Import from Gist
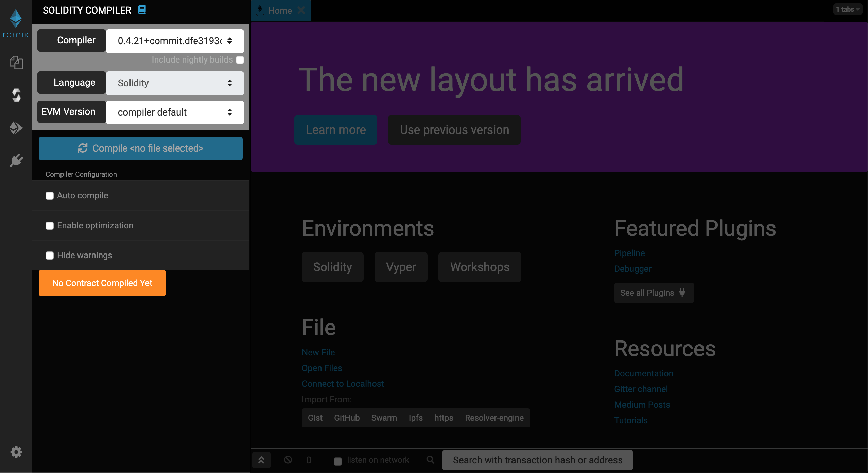Image resolution: width=868 pixels, height=473 pixels. tap(315, 418)
